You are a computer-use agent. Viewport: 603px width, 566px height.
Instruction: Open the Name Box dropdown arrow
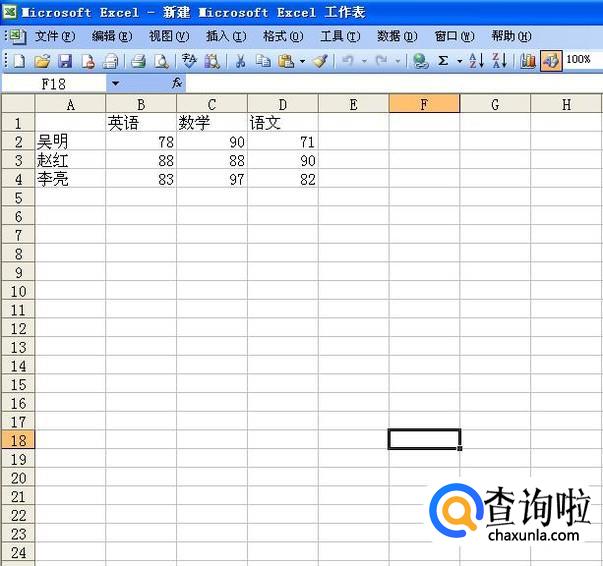[x=115, y=83]
